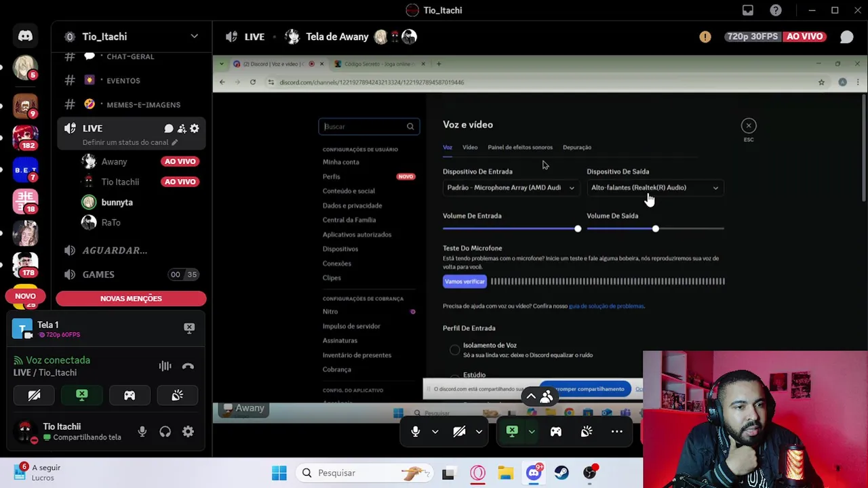Click Buscar search field in shared screen
The image size is (868, 488).
[369, 127]
